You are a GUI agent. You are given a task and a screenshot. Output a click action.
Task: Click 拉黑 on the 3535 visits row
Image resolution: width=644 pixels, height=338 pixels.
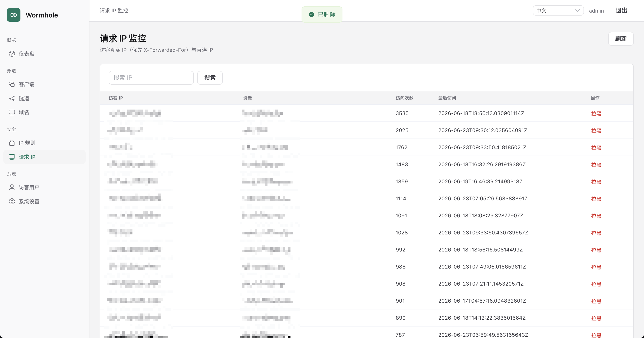pyautogui.click(x=596, y=114)
